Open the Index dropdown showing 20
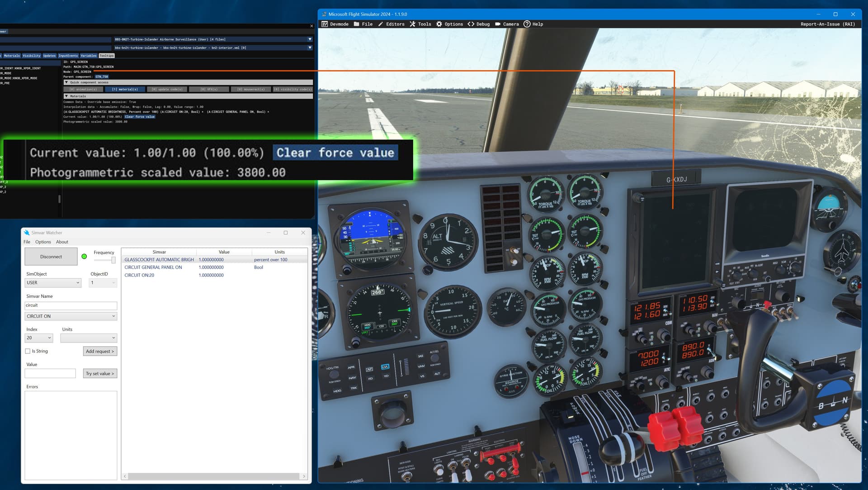This screenshot has width=868, height=490. point(39,338)
